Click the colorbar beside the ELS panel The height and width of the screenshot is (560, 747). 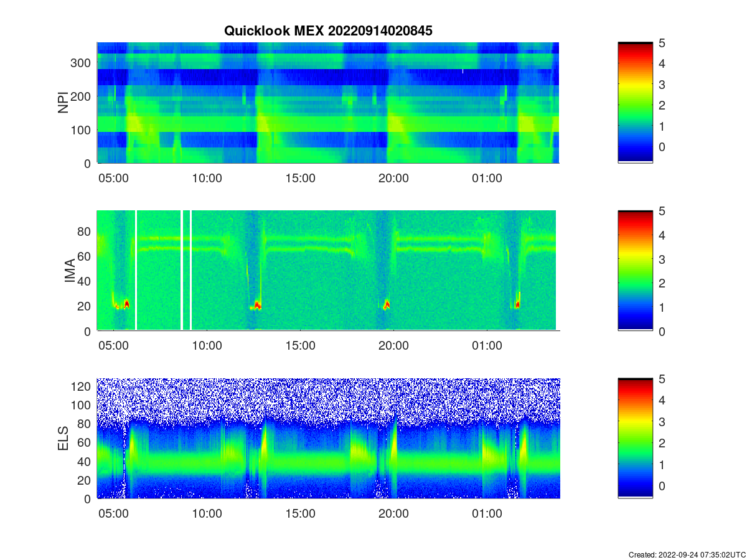coord(635,439)
